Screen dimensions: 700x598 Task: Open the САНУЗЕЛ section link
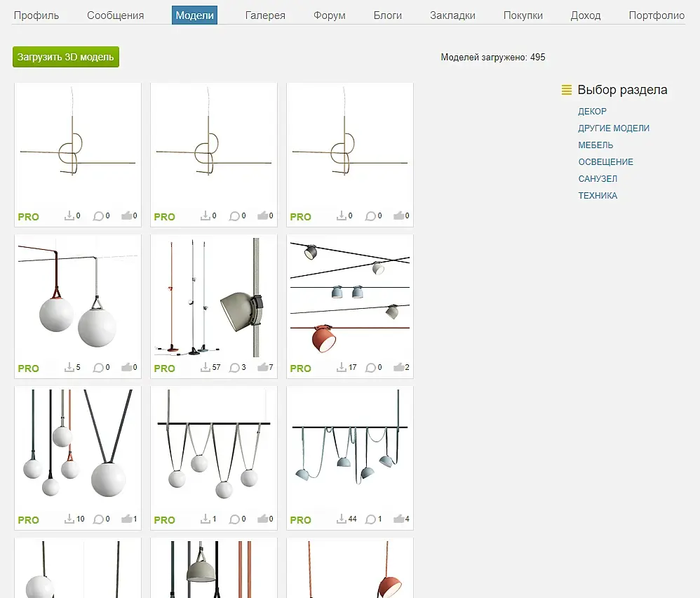pyautogui.click(x=598, y=179)
